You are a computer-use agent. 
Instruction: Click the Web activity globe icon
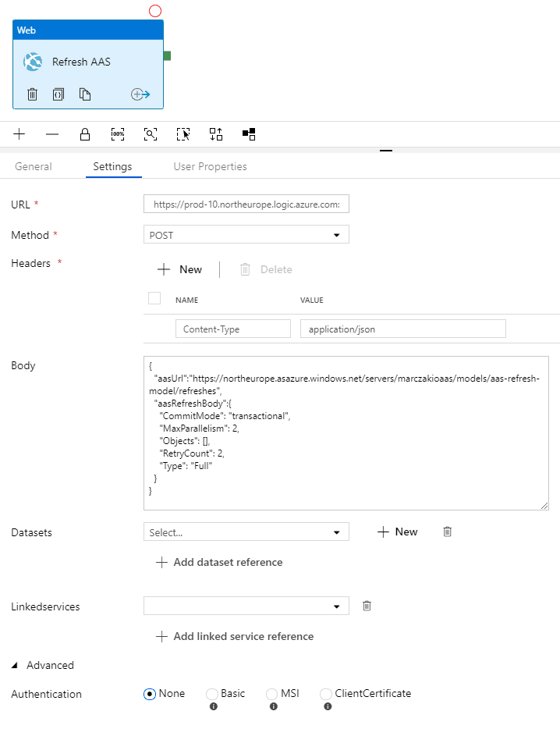pyautogui.click(x=33, y=62)
